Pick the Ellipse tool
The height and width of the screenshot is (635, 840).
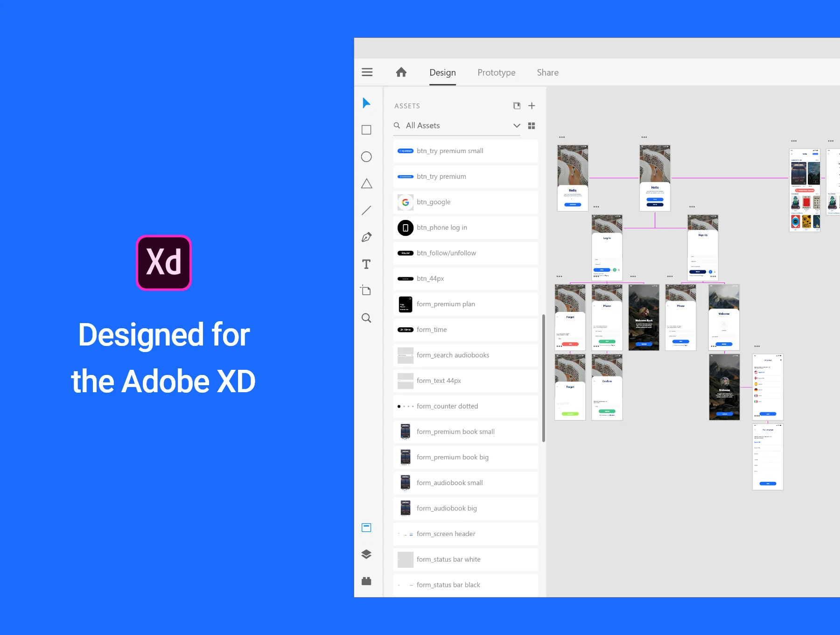(x=366, y=157)
